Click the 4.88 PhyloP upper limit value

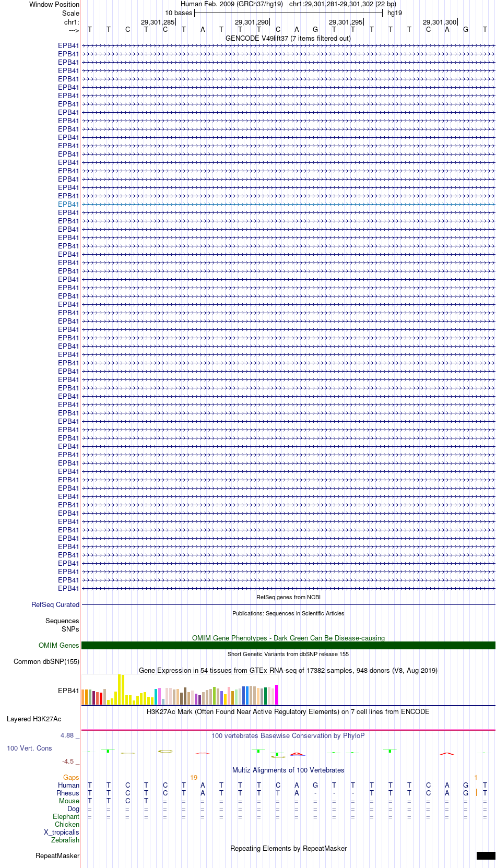[67, 735]
